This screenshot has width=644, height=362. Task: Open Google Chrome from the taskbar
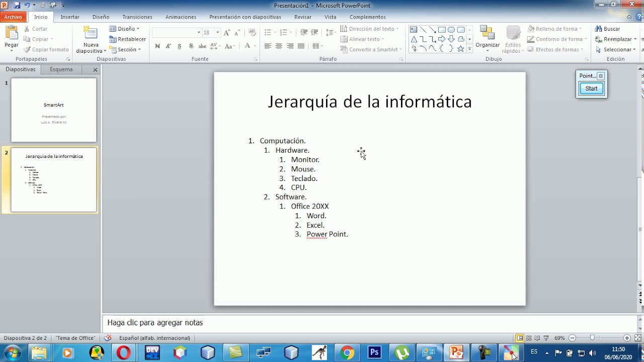347,353
